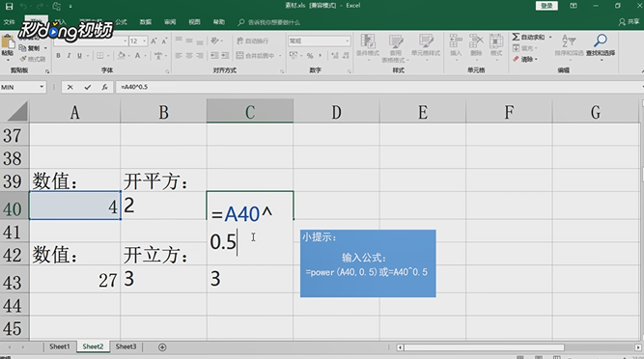
Task: Switch to the Formulas (公式) tab
Action: [121, 22]
